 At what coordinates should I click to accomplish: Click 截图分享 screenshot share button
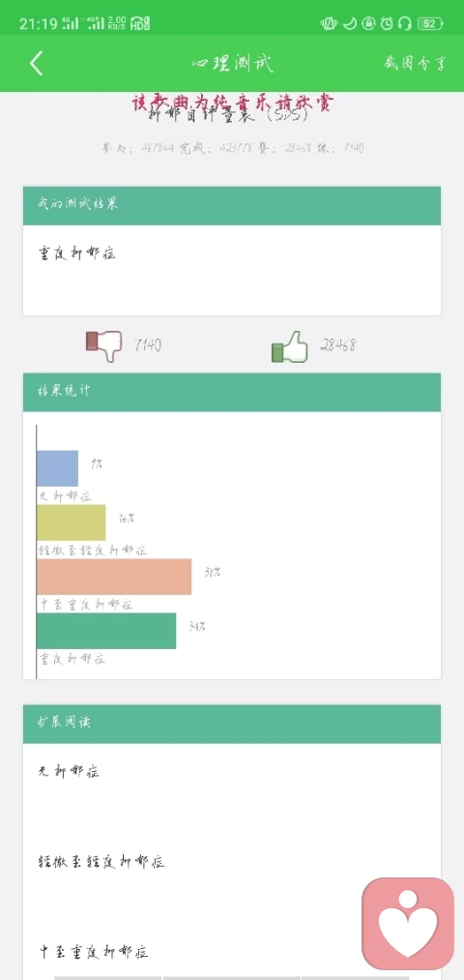[x=415, y=63]
